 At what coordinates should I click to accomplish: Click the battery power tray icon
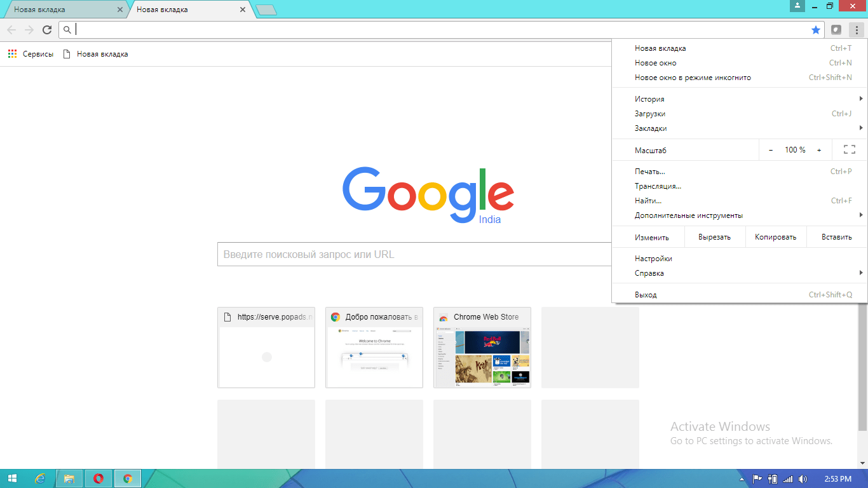tap(773, 479)
